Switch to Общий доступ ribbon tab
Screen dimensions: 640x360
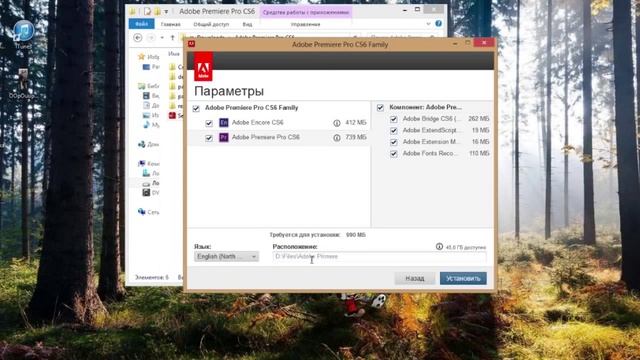pyautogui.click(x=211, y=24)
